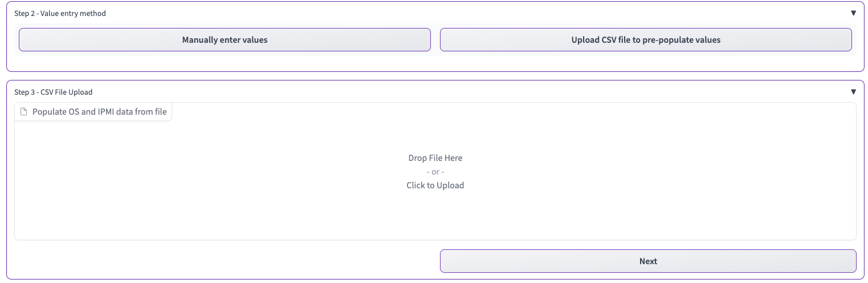Click the word 'Manually' on the left button

[199, 40]
